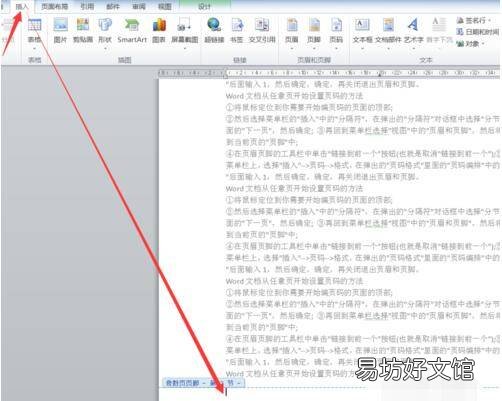Open 文档部件 (Quick Parts) menu
Viewport: 502px width, 401px height.
point(388,33)
